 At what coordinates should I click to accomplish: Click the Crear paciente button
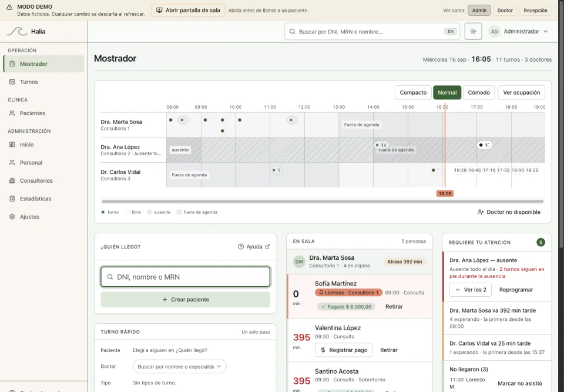[185, 300]
